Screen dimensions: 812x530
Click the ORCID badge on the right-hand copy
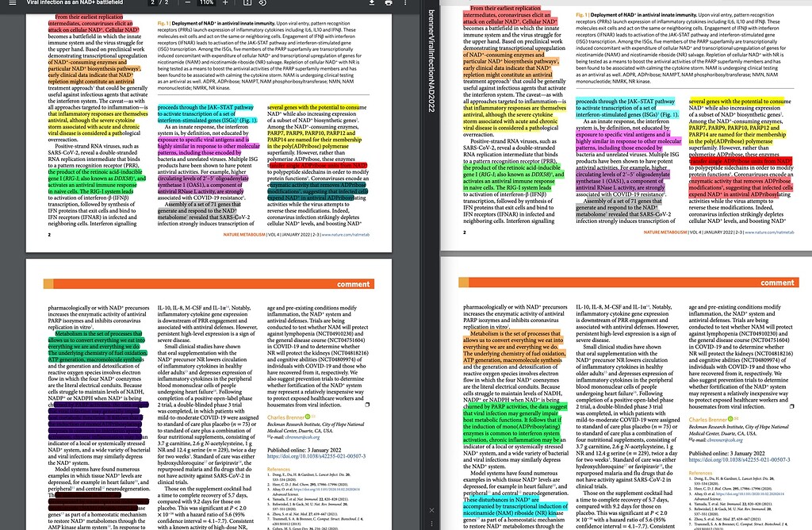[x=730, y=419]
